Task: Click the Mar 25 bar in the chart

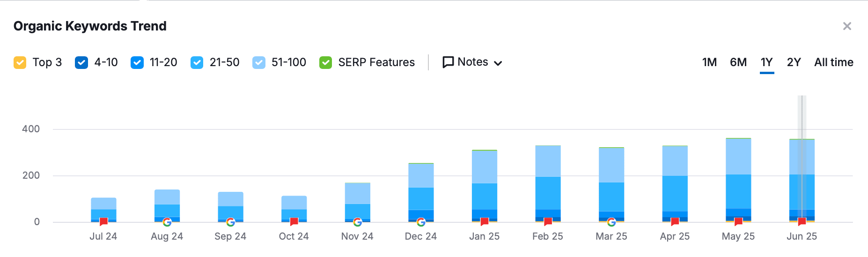Action: [611, 184]
